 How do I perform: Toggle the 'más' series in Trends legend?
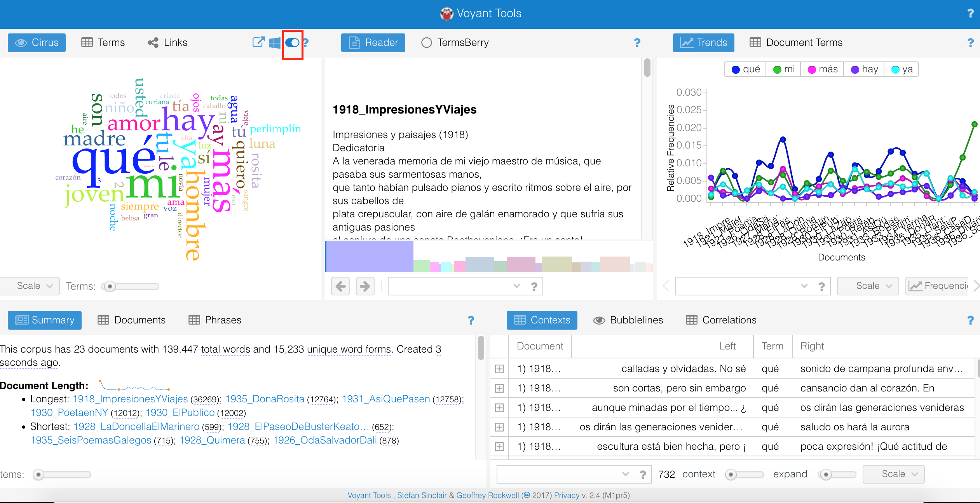tap(822, 69)
